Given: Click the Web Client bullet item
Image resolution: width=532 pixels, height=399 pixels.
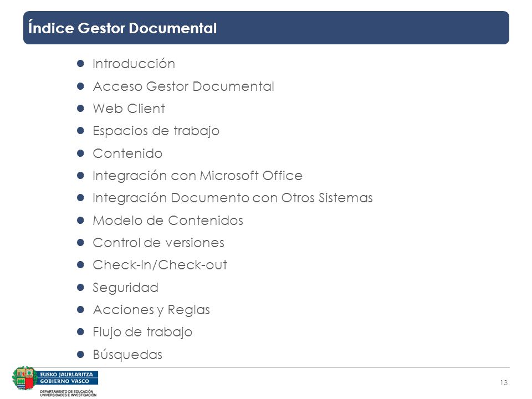Looking at the screenshot, I should tap(129, 109).
